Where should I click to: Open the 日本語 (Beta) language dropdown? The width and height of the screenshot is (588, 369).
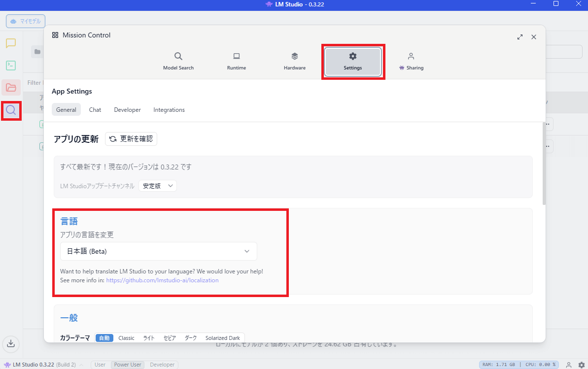[159, 251]
